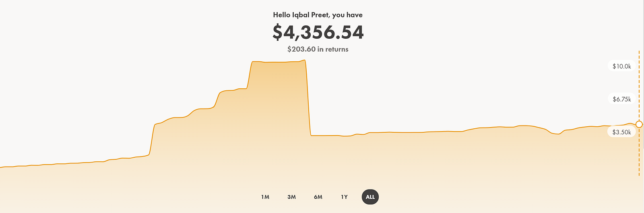Click the $10.0k axis label
The width and height of the screenshot is (644, 213).
[621, 66]
